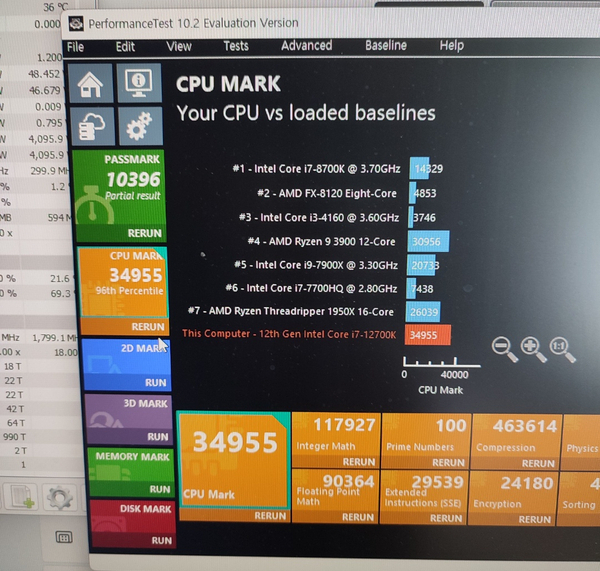This screenshot has height=571, width=600.
Task: Click the 1,799.1 MHz value in background window
Action: (55, 338)
